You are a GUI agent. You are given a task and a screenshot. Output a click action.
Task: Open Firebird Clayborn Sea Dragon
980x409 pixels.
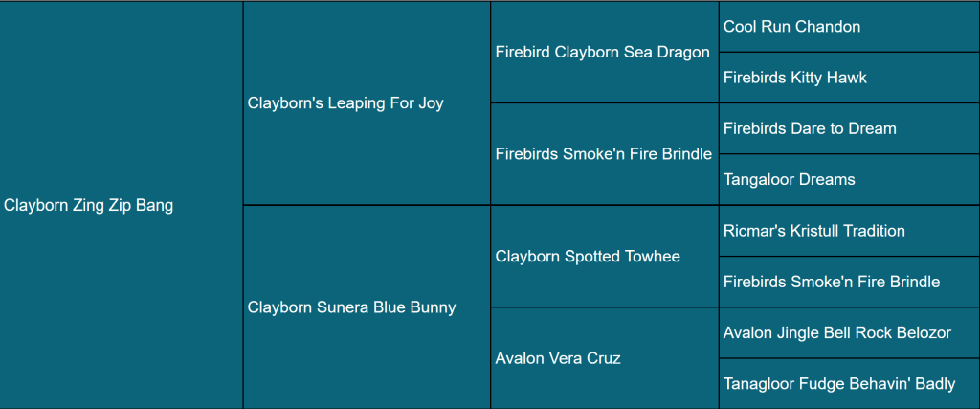click(603, 53)
